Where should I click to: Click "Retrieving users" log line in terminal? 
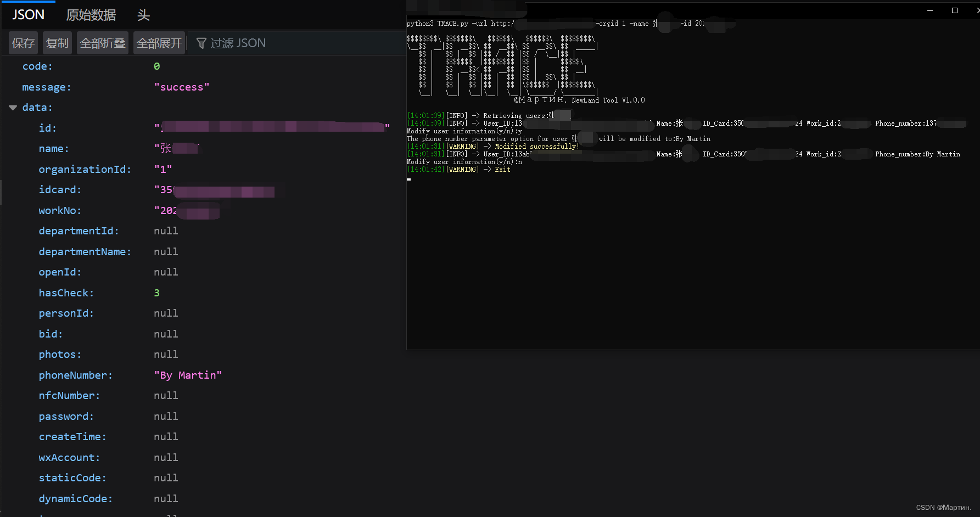489,116
